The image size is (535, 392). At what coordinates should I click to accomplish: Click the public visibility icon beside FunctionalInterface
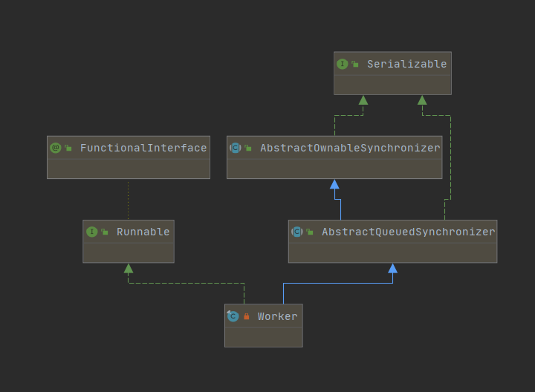coord(68,148)
